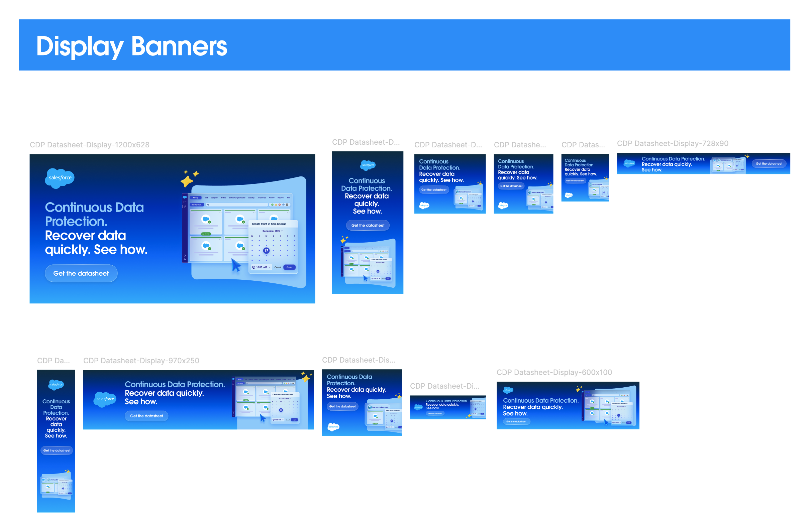Click the Salesforce logo in the "CDP Datasheet-Di..." banner

[418, 407]
